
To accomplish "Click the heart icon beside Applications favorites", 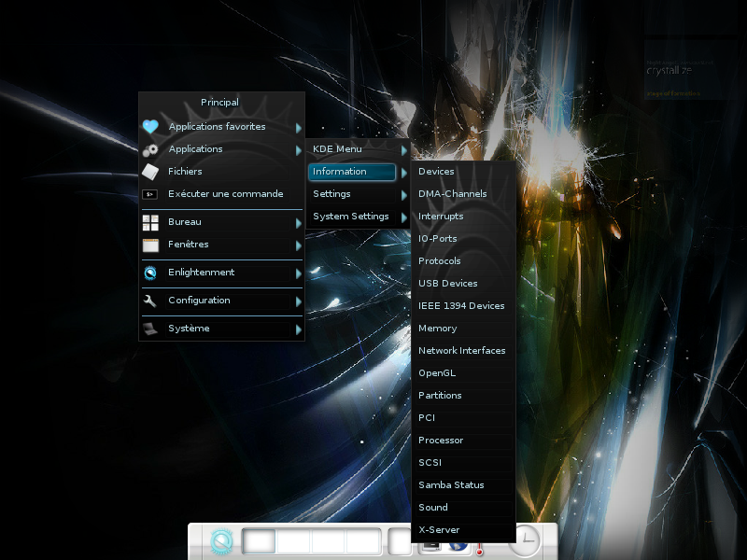I will (150, 127).
